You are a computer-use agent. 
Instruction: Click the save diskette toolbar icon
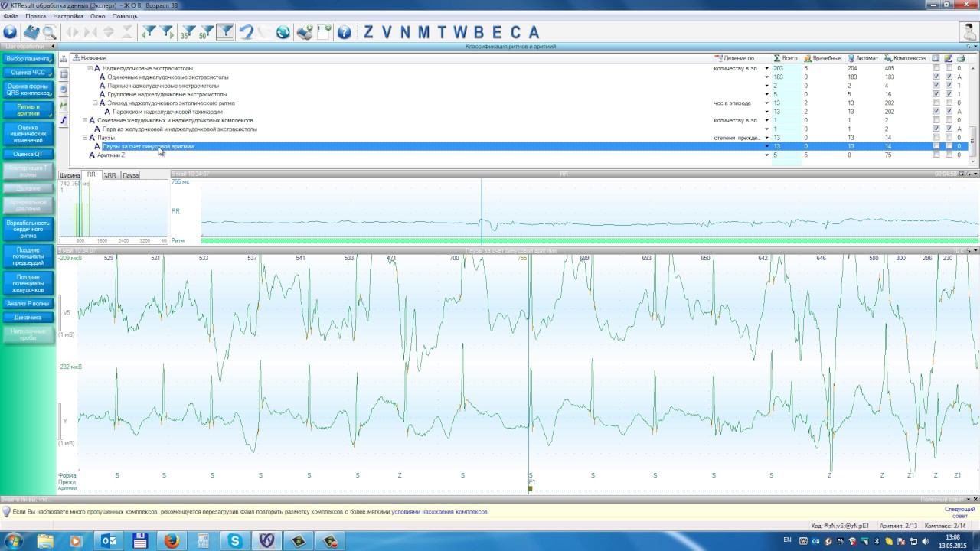pyautogui.click(x=31, y=32)
